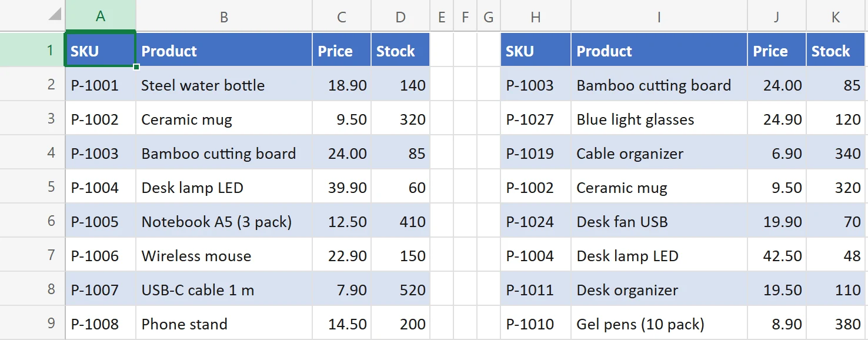Select the P-1027 cell
This screenshot has height=340, width=868.
click(x=536, y=118)
